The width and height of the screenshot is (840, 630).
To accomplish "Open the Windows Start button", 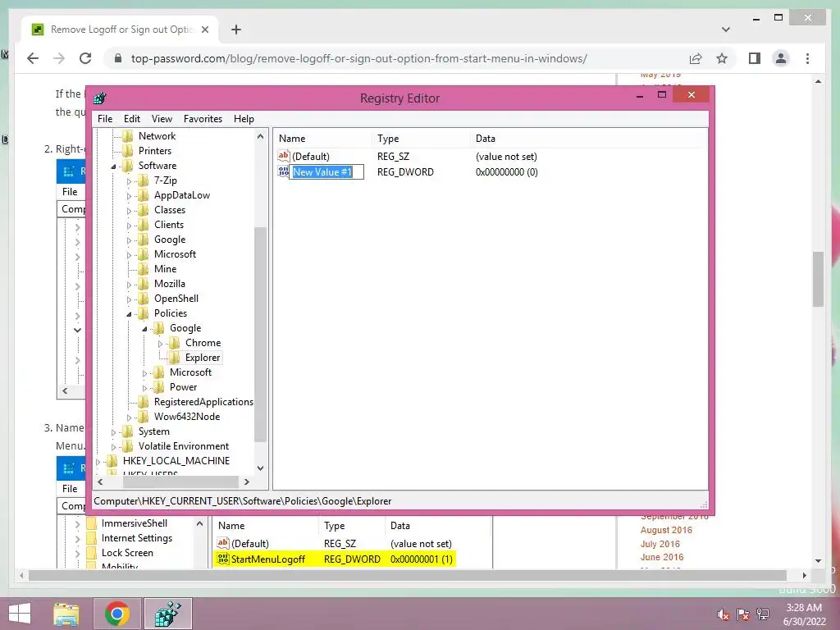I will click(20, 614).
